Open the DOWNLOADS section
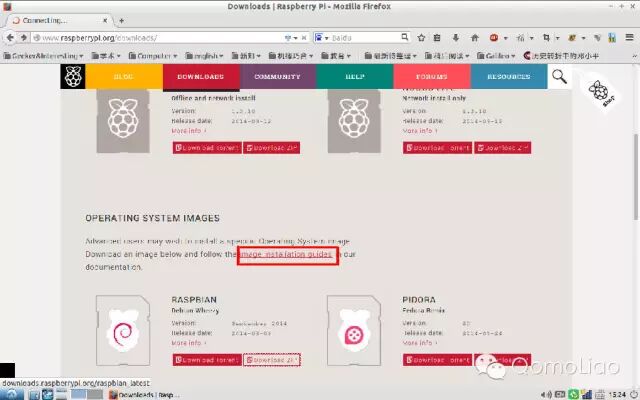Viewport: 640px width, 400px height. 201,76
